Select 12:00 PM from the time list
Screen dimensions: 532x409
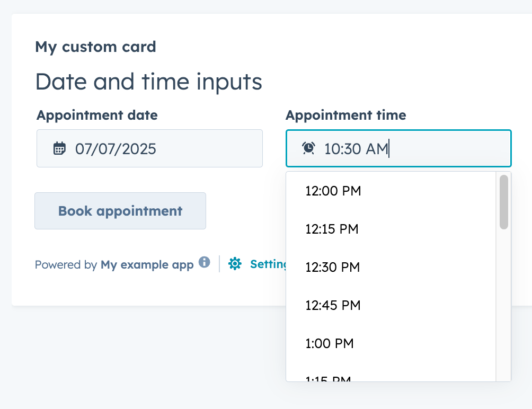333,191
